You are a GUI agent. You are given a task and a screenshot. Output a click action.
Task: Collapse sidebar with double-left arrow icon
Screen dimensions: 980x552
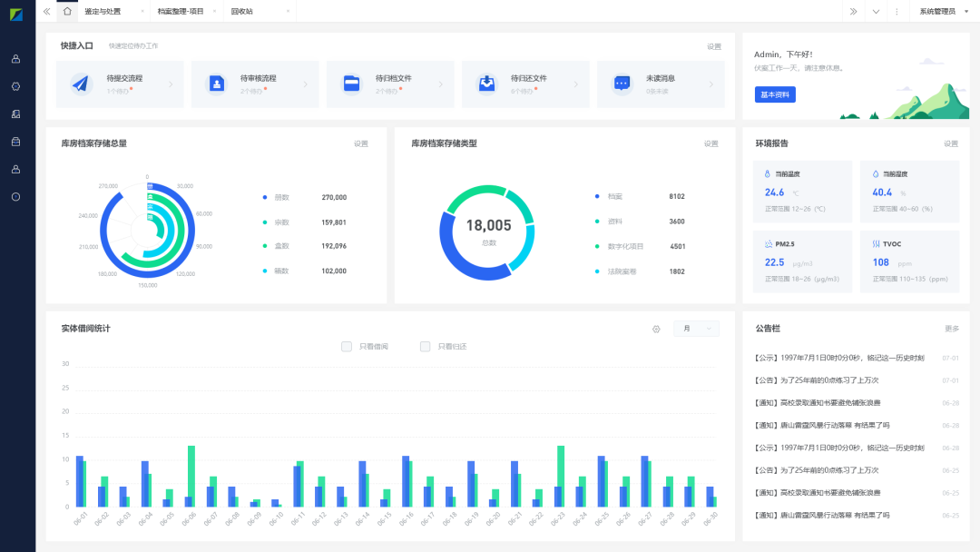tap(46, 11)
